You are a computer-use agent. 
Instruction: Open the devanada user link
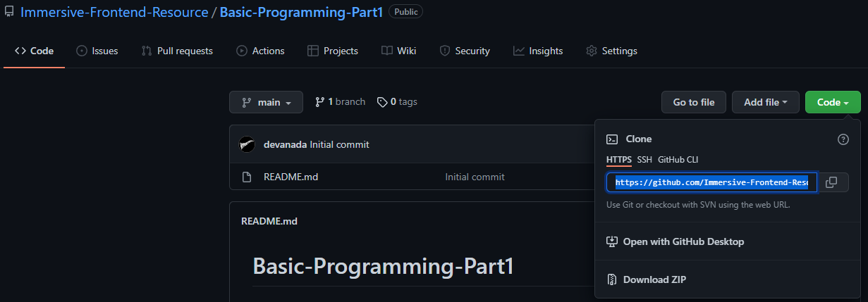(285, 144)
